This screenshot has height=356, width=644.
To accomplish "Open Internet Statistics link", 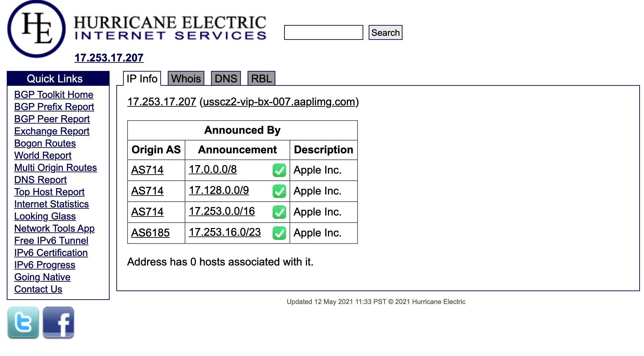I will tap(51, 204).
